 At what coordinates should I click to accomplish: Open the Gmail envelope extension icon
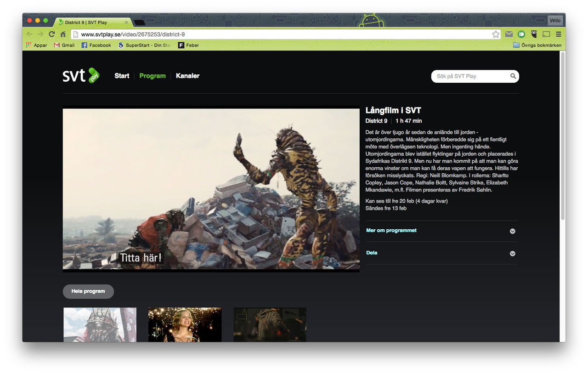[509, 34]
